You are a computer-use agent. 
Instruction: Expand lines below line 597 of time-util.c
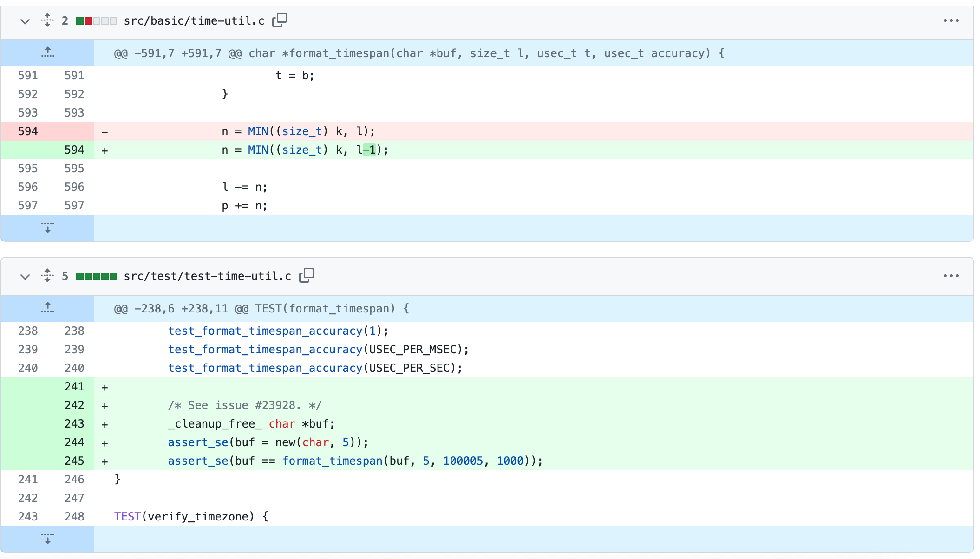[x=47, y=228]
